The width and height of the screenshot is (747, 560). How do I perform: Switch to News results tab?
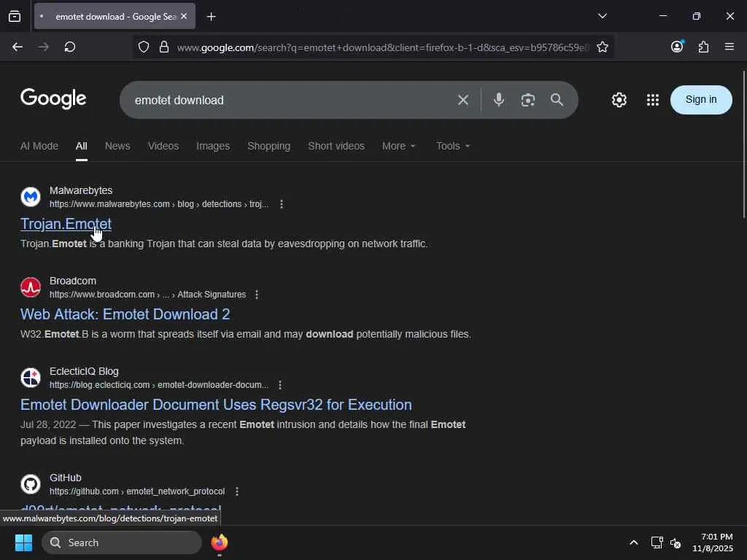tap(117, 146)
